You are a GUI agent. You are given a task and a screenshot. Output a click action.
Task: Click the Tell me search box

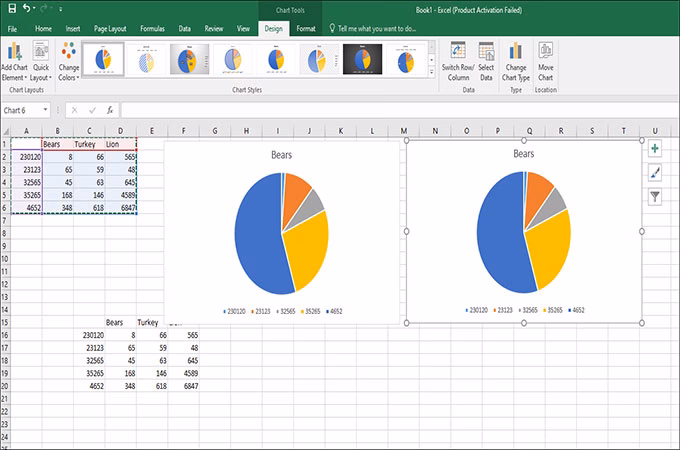coord(376,29)
